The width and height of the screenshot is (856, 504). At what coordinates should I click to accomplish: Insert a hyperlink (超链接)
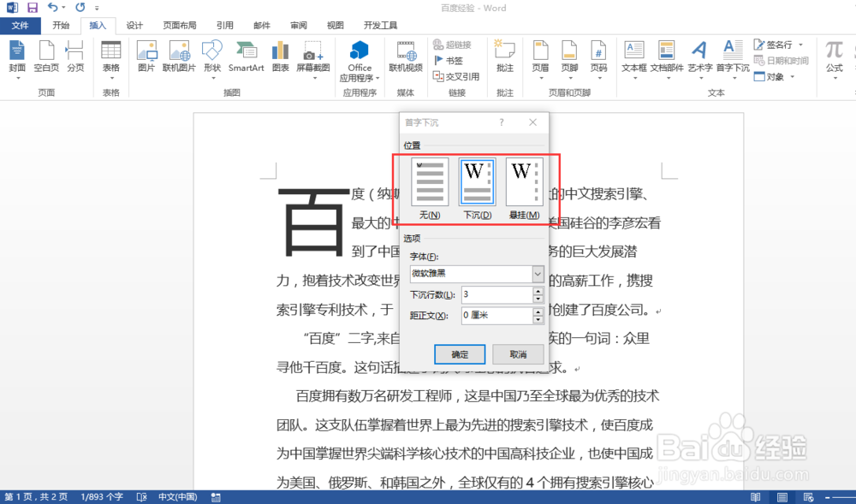pos(452,44)
